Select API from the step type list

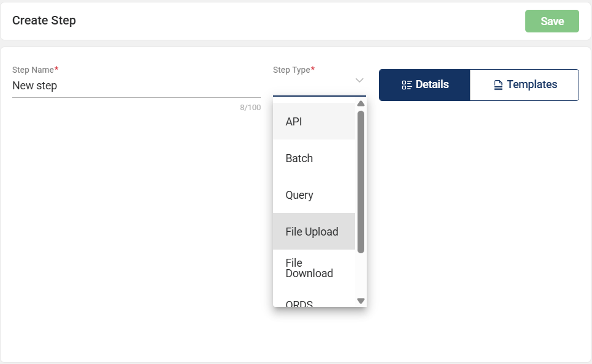pos(313,121)
